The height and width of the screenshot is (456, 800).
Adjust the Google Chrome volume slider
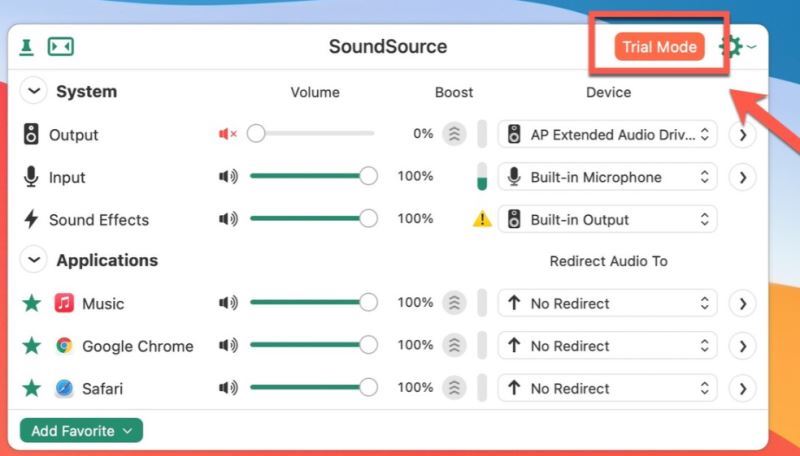tap(313, 345)
